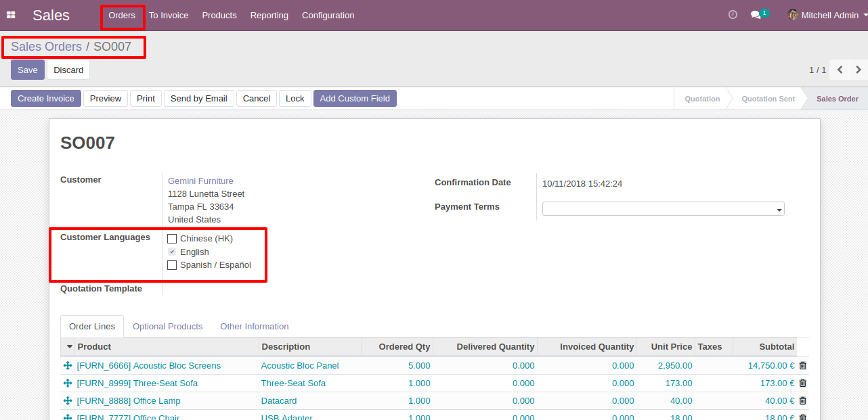Image resolution: width=868 pixels, height=420 pixels.
Task: Cancel the sales order
Action: click(257, 99)
